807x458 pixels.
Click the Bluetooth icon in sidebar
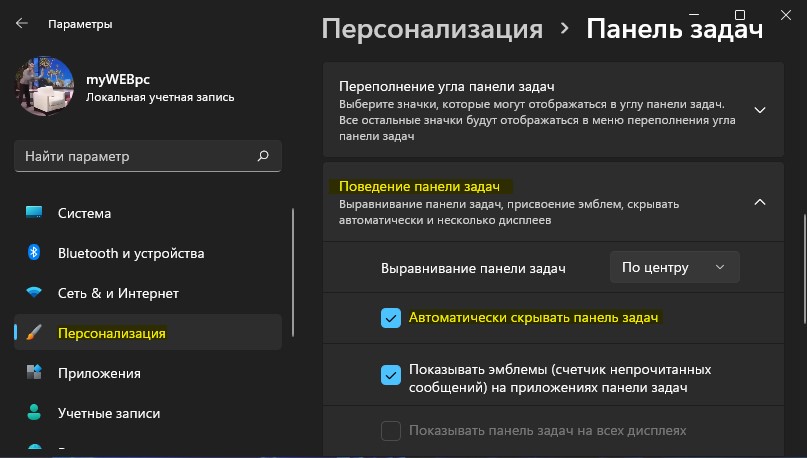tap(34, 252)
